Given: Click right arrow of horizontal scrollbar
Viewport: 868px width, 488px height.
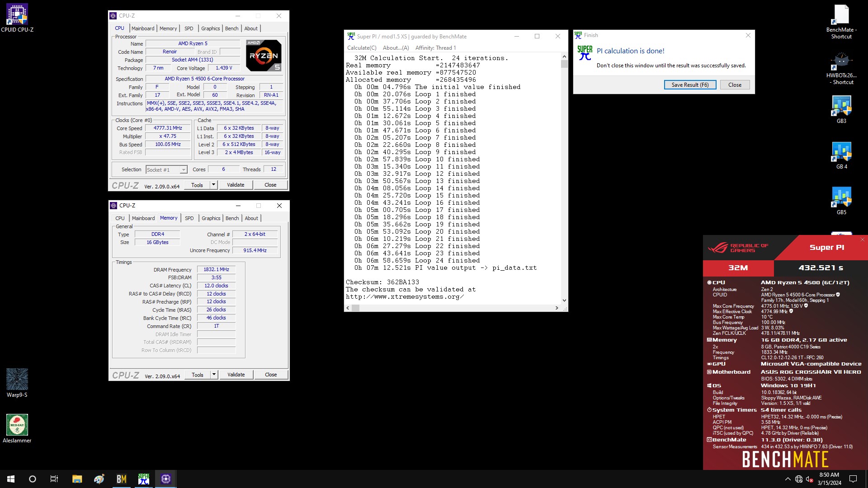Looking at the screenshot, I should tap(557, 308).
